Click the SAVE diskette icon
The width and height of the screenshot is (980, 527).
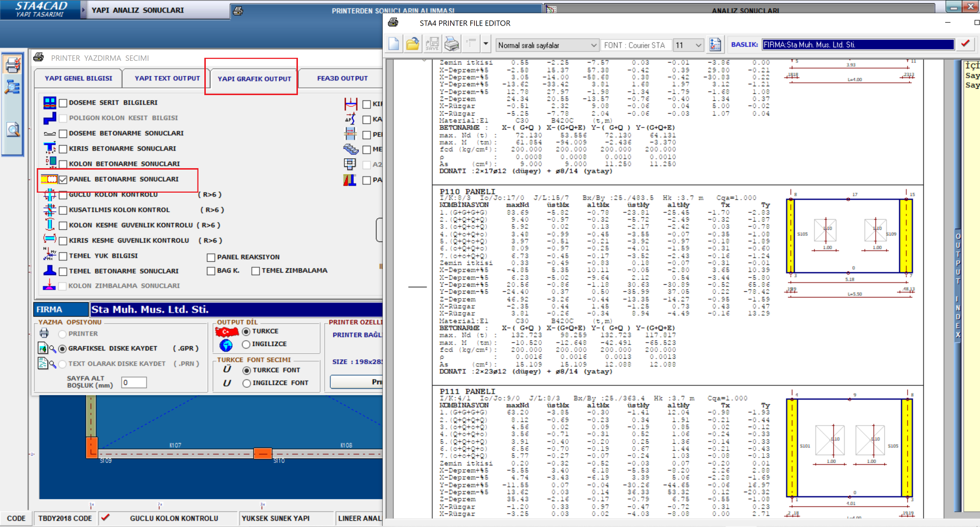click(432, 45)
